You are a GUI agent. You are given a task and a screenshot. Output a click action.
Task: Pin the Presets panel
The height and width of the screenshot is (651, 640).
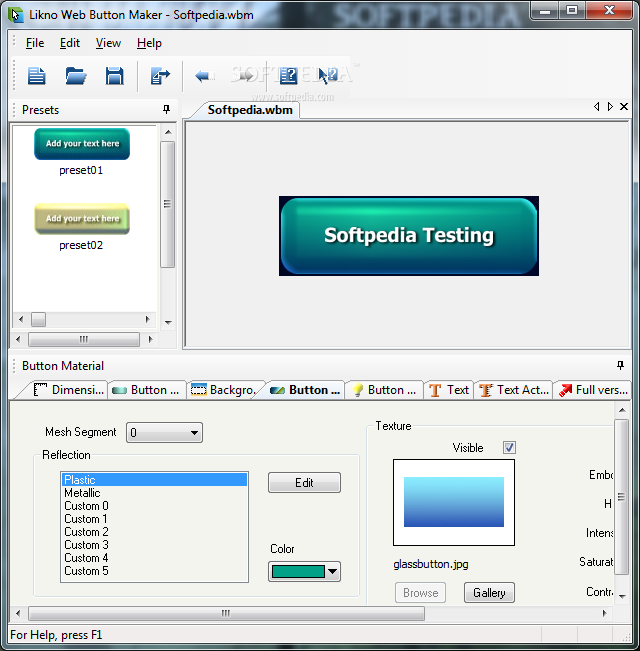click(x=166, y=109)
